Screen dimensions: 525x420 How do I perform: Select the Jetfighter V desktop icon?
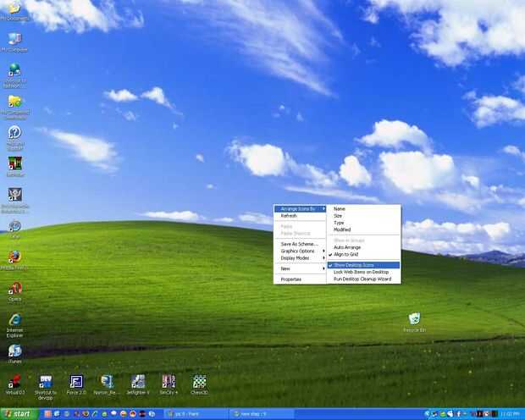pos(138,384)
